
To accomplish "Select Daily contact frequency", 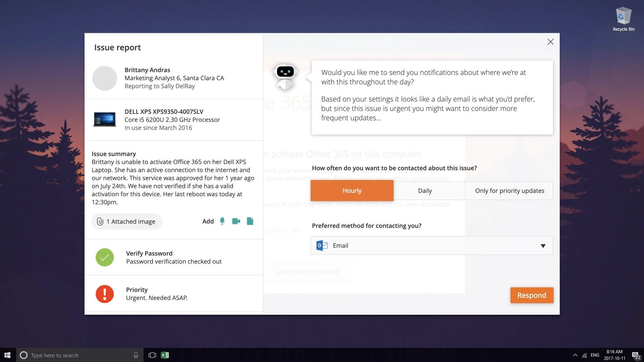I will [x=425, y=191].
